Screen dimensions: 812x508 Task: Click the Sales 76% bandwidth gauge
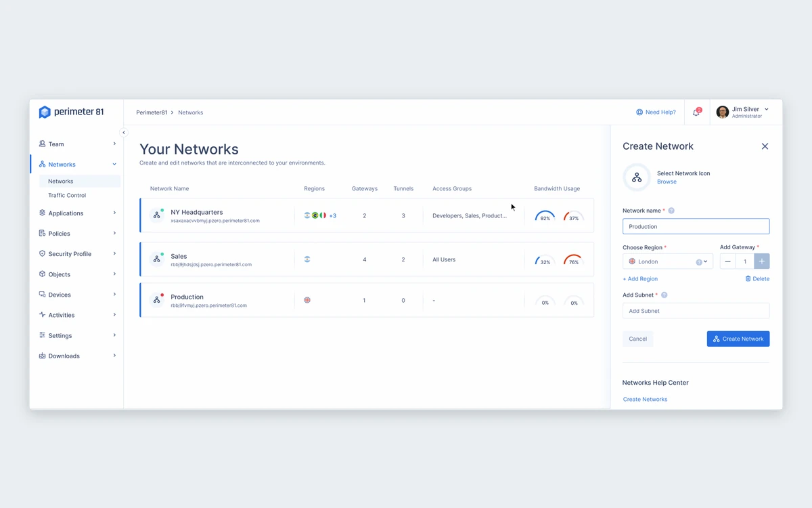[573, 259]
